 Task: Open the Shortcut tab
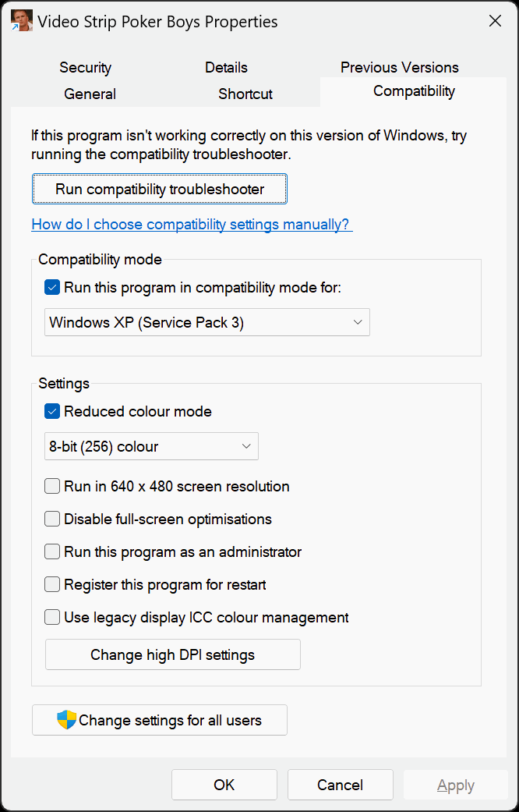pyautogui.click(x=245, y=94)
